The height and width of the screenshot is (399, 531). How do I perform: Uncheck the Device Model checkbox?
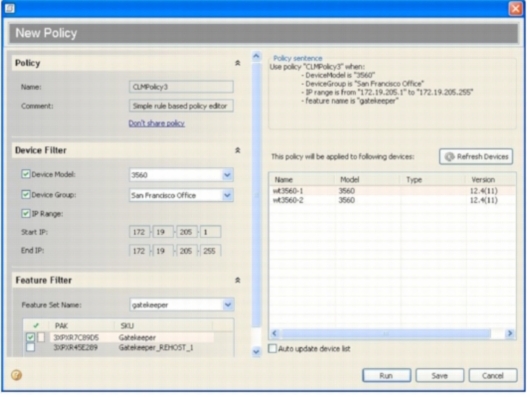26,174
